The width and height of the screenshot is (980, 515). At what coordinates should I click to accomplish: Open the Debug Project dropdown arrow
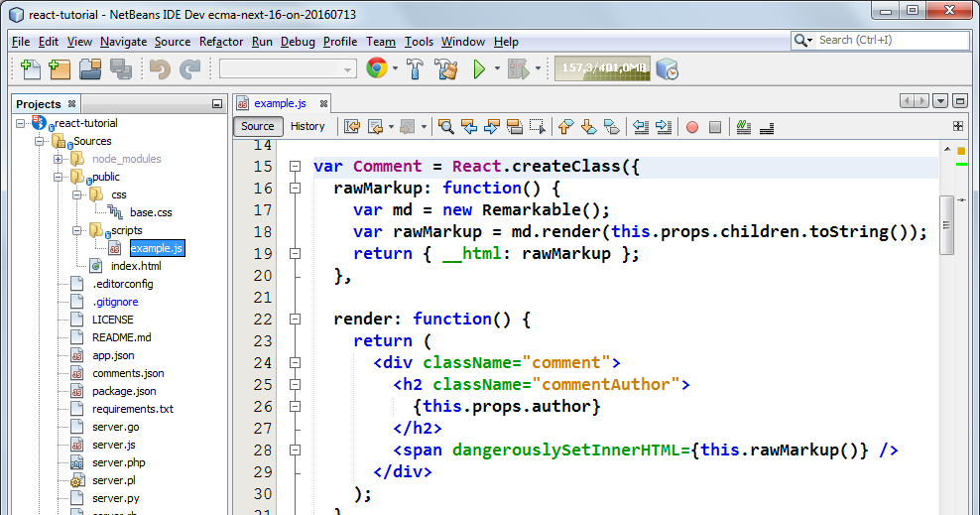538,68
